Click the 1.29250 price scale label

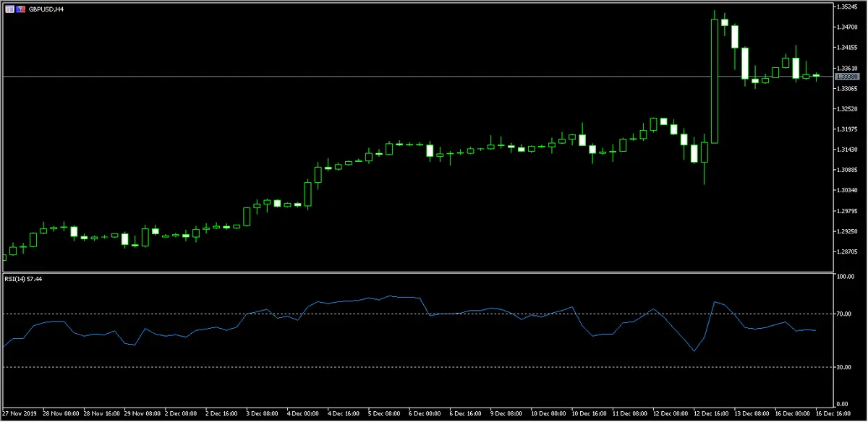847,231
